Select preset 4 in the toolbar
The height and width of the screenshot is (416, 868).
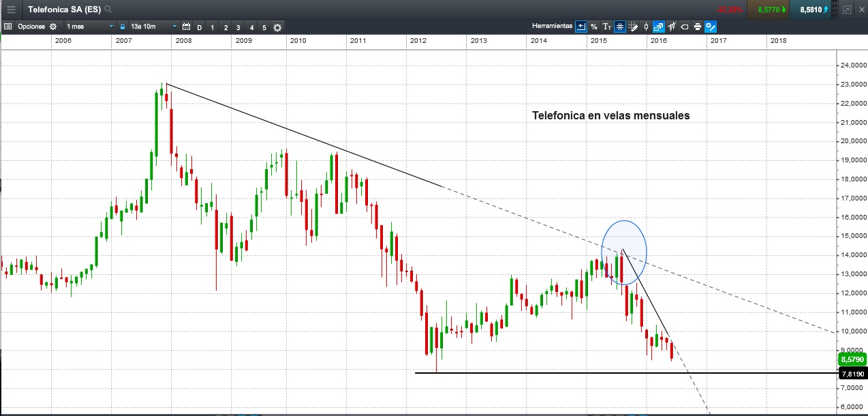pyautogui.click(x=251, y=27)
